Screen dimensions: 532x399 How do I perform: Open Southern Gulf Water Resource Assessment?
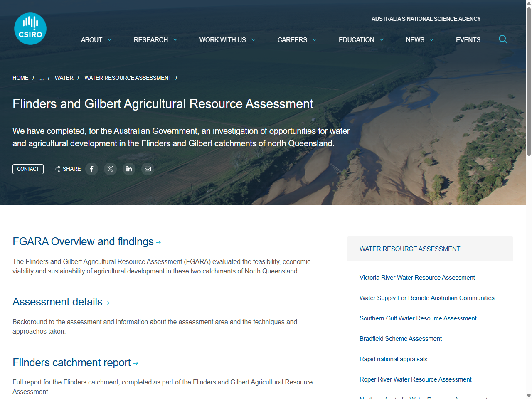(x=418, y=318)
